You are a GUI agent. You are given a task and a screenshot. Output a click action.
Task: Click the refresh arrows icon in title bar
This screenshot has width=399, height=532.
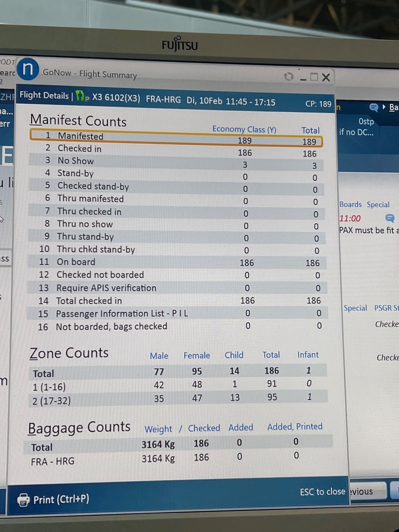288,76
